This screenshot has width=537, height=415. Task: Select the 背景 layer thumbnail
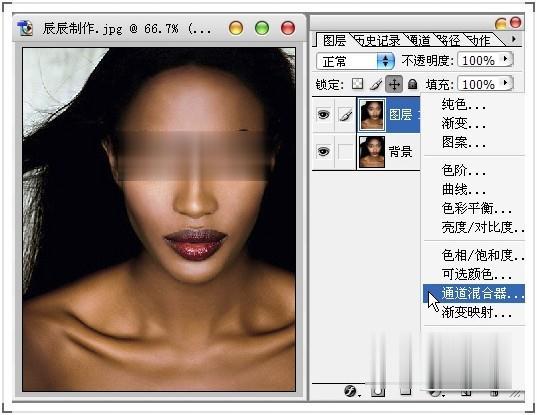point(372,151)
